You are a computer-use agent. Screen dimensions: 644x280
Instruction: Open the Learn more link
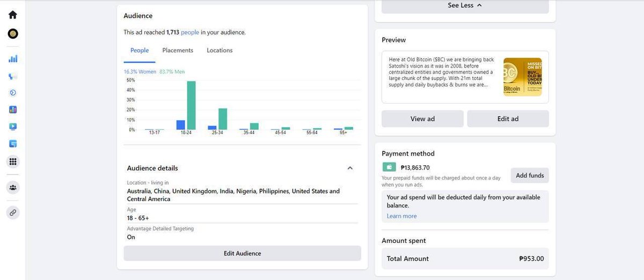point(401,216)
